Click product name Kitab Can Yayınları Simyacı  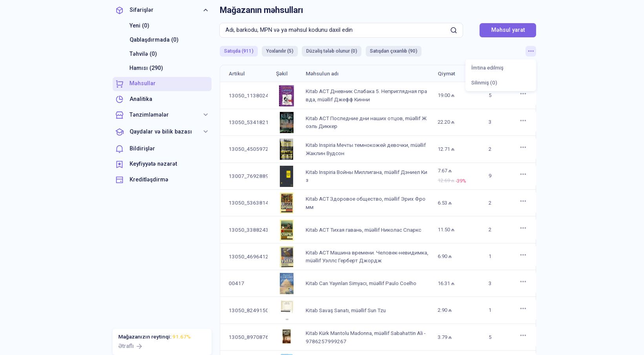click(361, 284)
